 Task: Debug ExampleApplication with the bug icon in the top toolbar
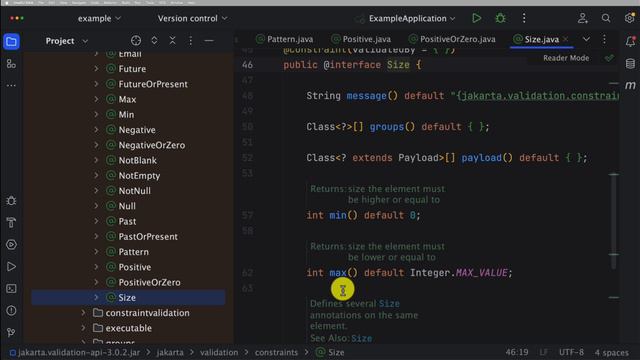[x=500, y=18]
